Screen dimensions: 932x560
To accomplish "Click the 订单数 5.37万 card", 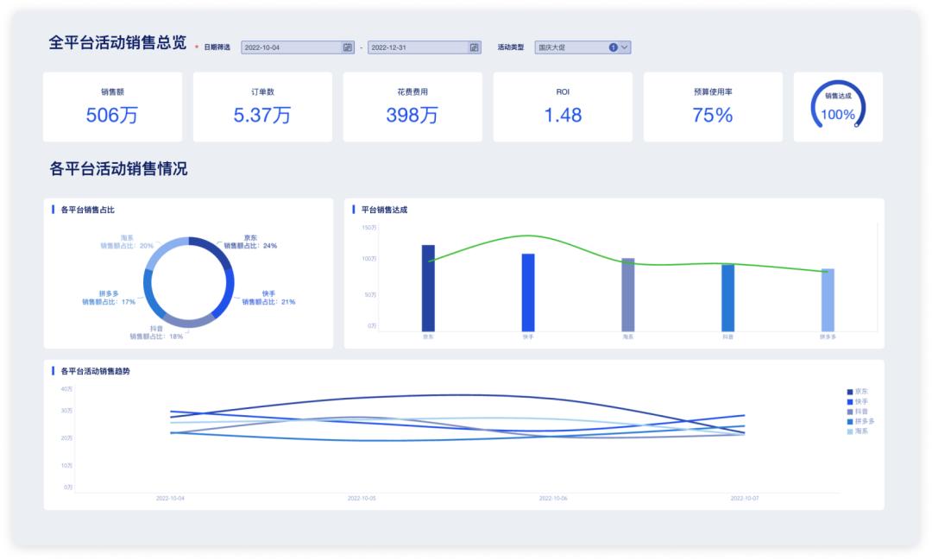I will pos(262,107).
